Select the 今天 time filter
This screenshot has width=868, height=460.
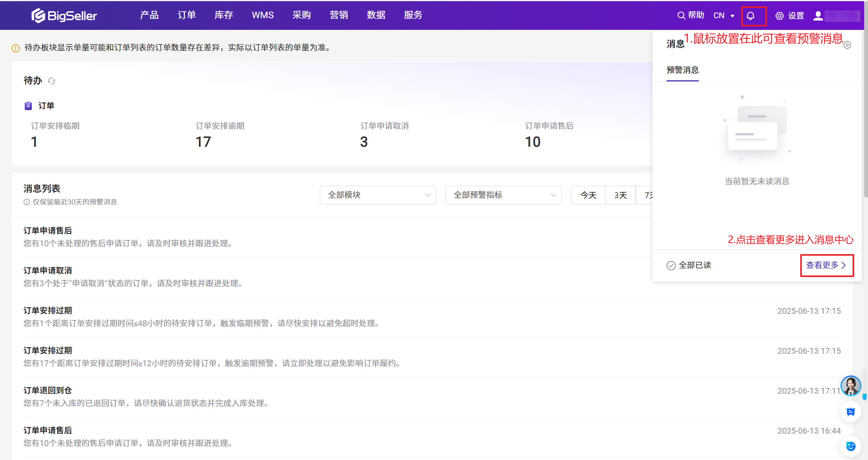[x=588, y=195]
